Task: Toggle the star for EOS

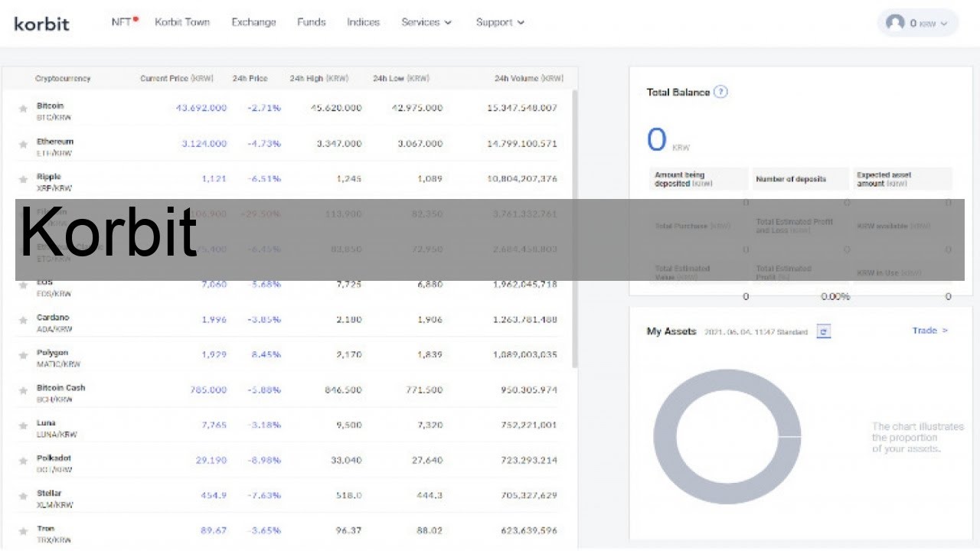Action: (x=23, y=285)
